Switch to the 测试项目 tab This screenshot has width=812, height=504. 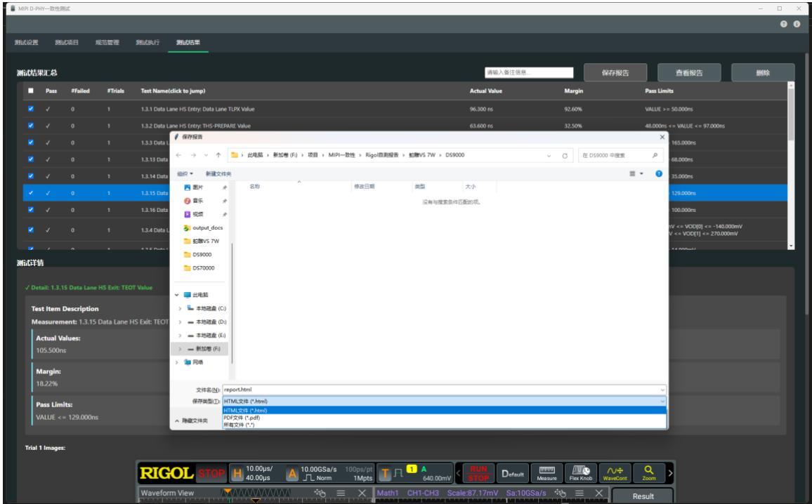(x=67, y=42)
